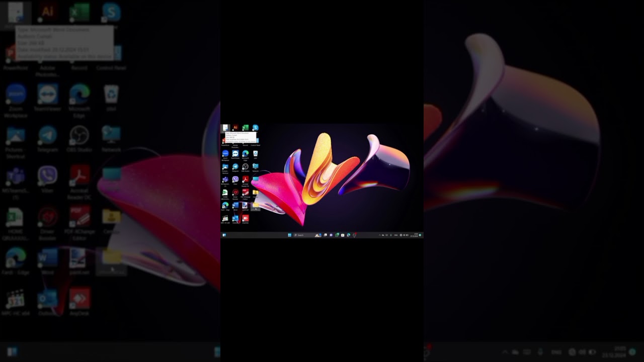Open the paint.net desktop icon
644x362 pixels.
245,205
